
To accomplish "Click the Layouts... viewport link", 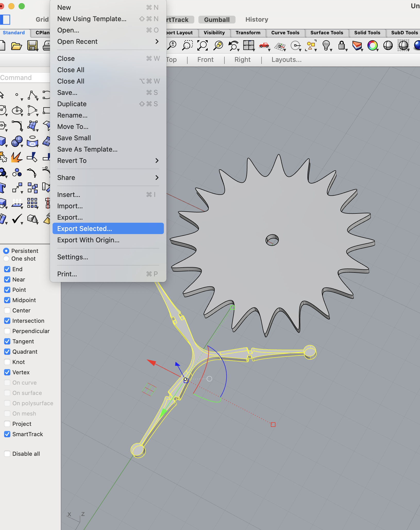I will (x=286, y=60).
